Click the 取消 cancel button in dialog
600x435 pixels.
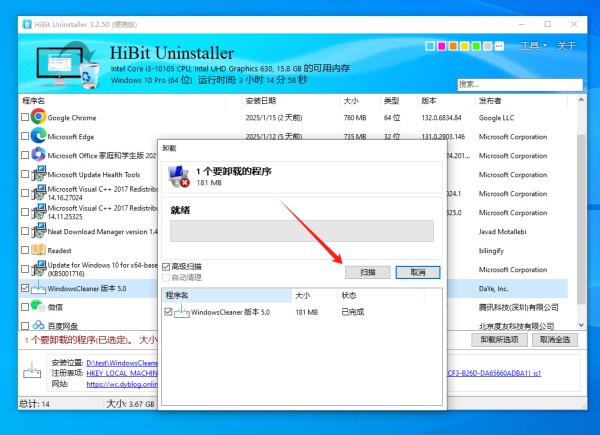(418, 272)
